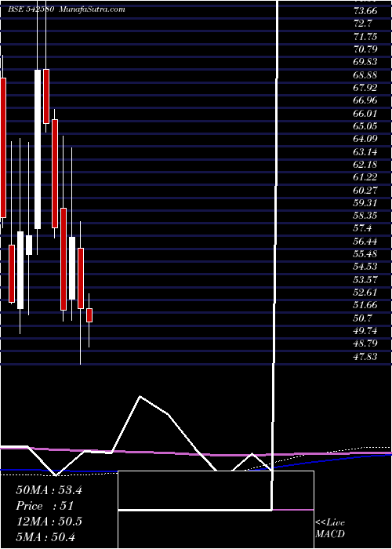Click the 65.05 price axis label
This screenshot has height=549, width=392.
365,126
